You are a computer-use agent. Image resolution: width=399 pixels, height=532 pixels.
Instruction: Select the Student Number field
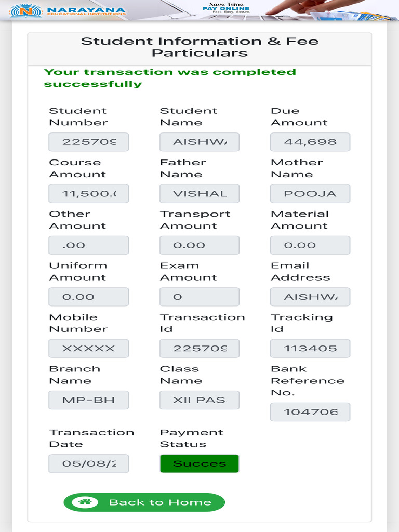[x=88, y=142]
